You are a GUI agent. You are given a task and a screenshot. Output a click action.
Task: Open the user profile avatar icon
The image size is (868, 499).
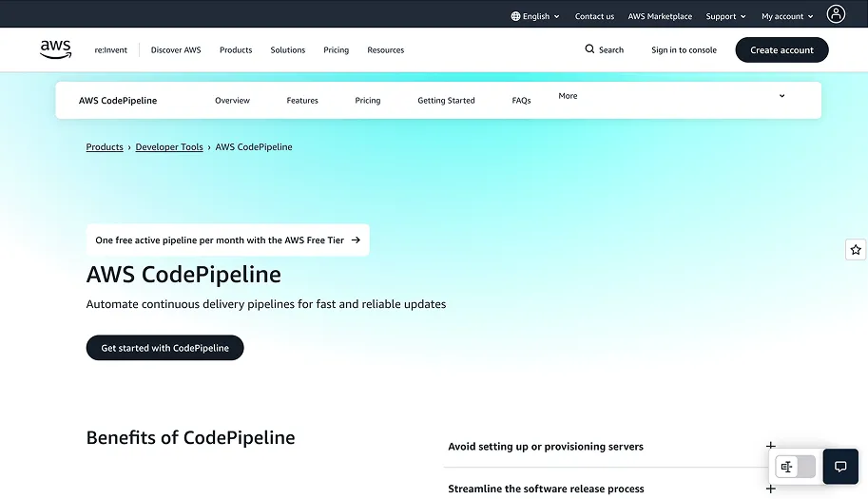[836, 14]
